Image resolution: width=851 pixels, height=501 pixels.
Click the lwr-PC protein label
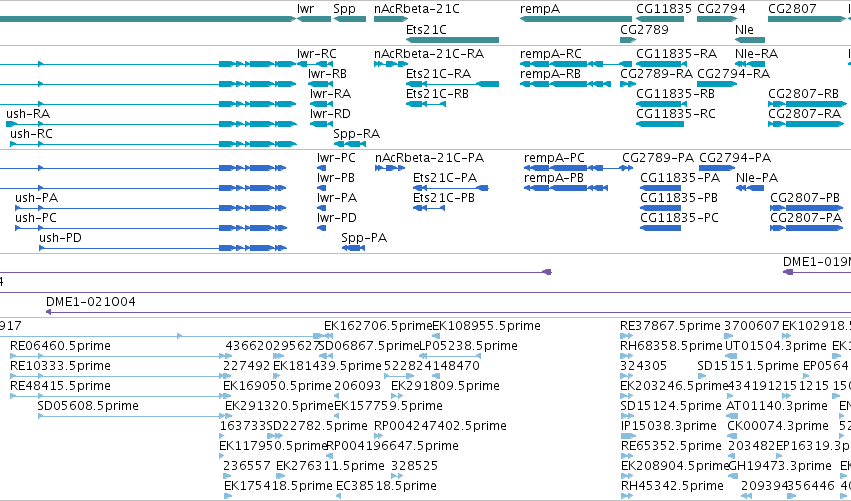point(336,158)
